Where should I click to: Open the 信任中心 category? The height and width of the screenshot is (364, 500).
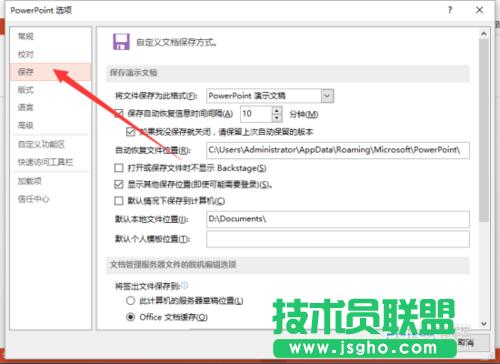pos(33,199)
